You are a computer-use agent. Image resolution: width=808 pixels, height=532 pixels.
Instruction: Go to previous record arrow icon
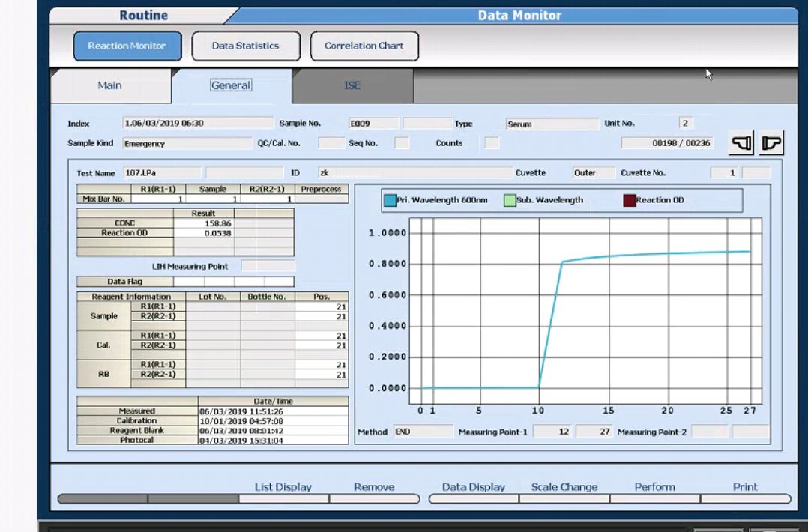(741, 142)
